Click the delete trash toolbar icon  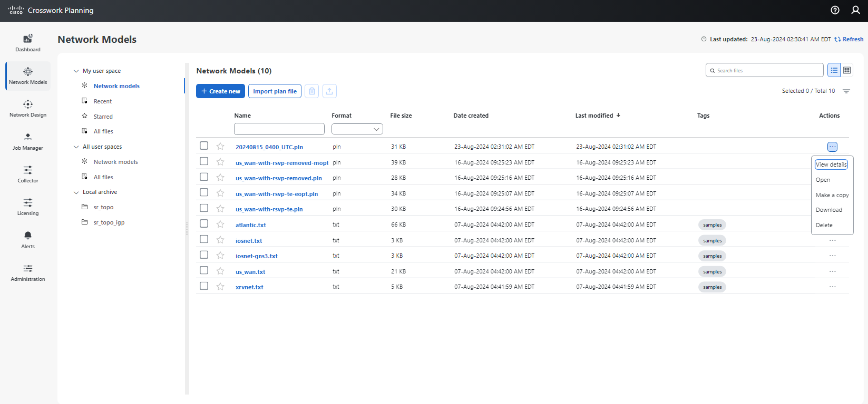point(312,91)
